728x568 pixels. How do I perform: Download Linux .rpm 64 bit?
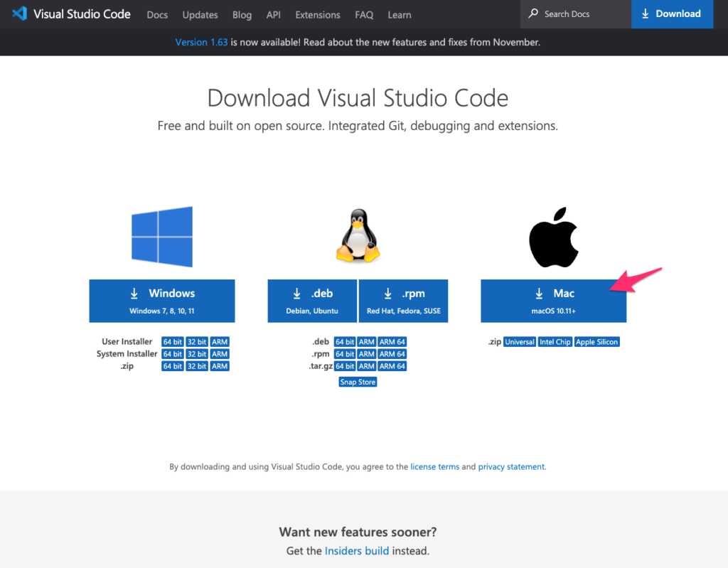point(345,354)
